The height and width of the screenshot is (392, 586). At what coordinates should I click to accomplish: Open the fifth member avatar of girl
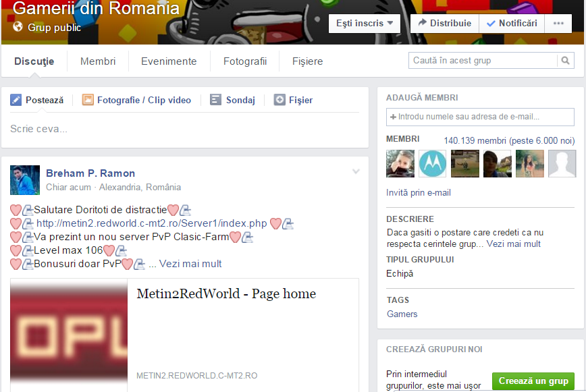tap(530, 163)
